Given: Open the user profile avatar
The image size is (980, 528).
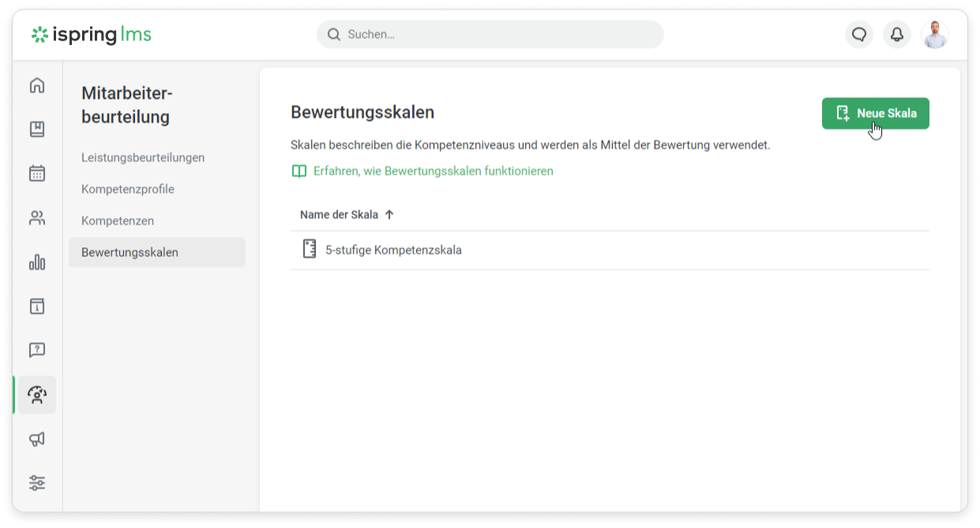Looking at the screenshot, I should [x=935, y=35].
